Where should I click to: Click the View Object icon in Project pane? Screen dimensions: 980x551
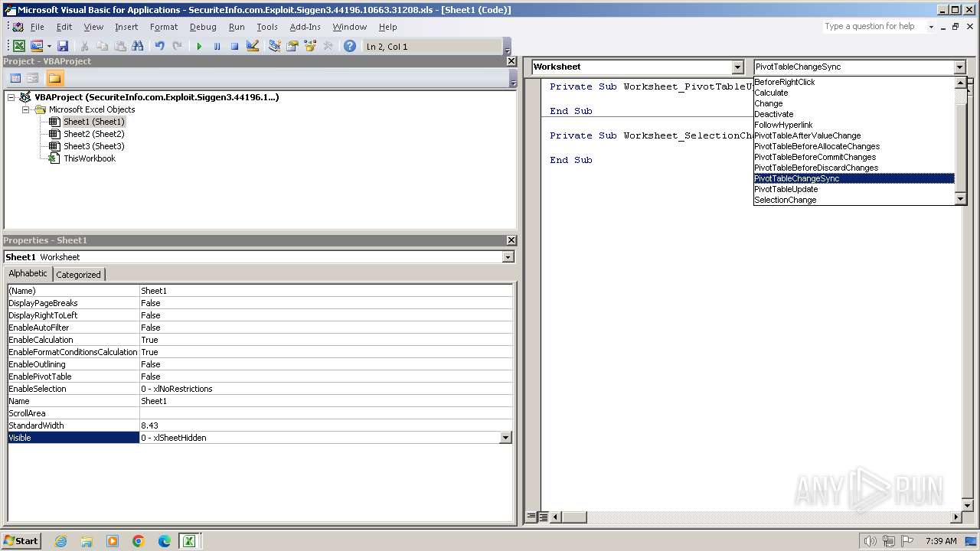[33, 78]
